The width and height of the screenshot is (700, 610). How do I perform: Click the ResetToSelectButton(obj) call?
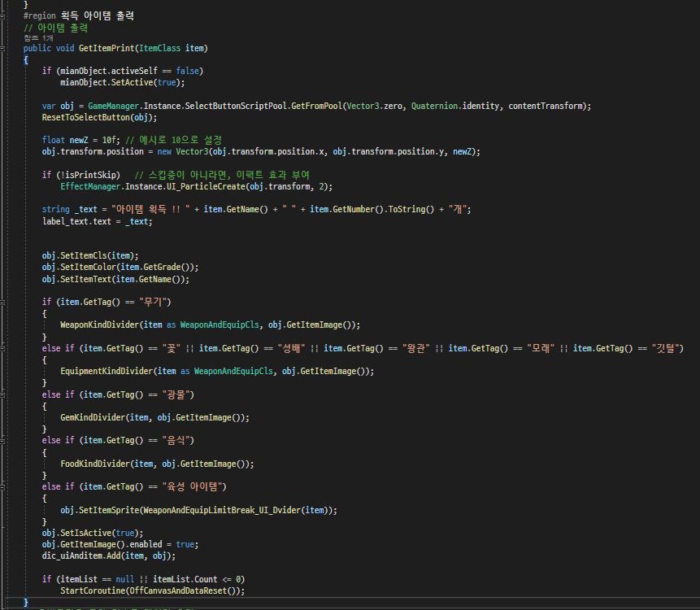(99, 117)
